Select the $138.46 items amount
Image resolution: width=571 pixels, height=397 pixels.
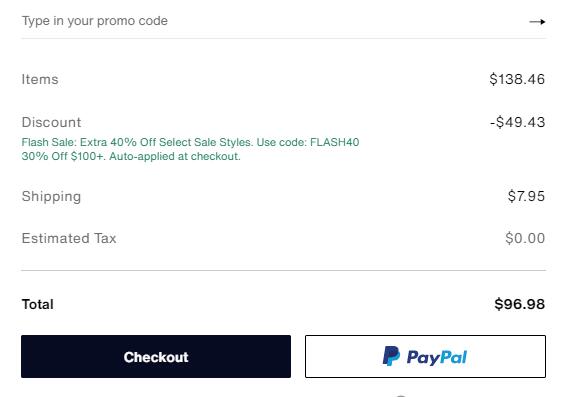point(517,79)
